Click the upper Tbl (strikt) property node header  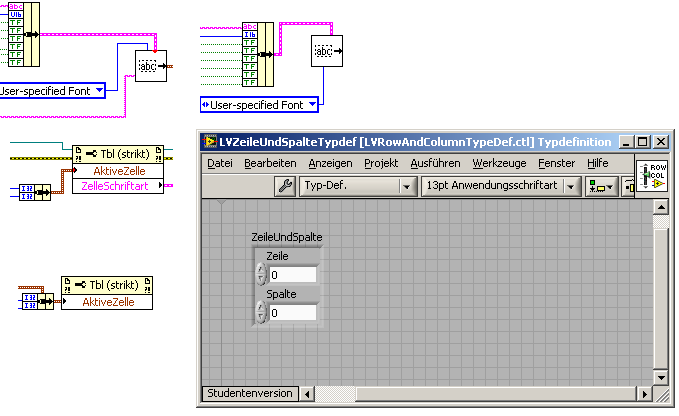(x=118, y=154)
